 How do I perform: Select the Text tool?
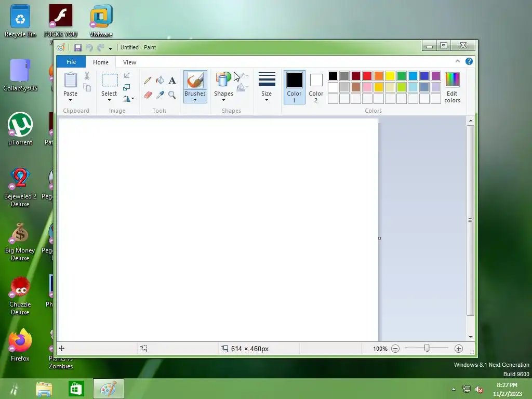(172, 81)
